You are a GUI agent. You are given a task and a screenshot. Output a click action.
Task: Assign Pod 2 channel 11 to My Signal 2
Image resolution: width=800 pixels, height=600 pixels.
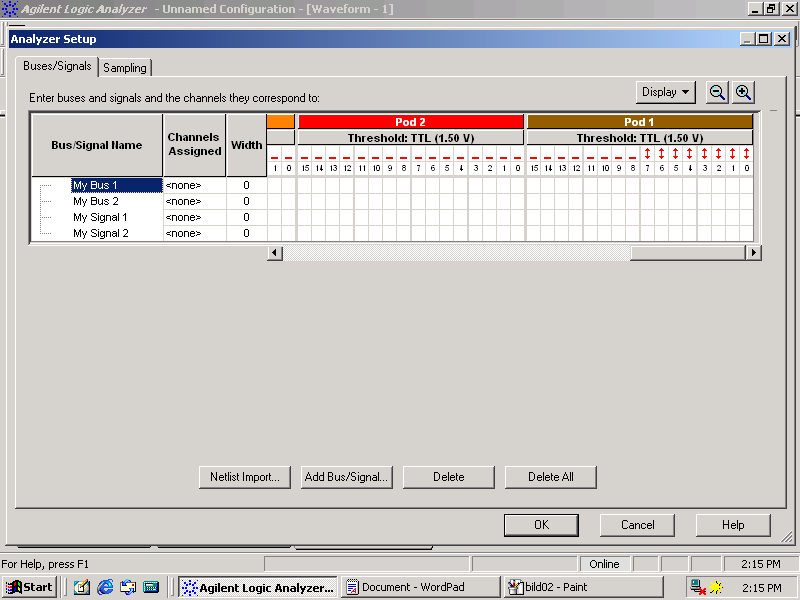[362, 233]
